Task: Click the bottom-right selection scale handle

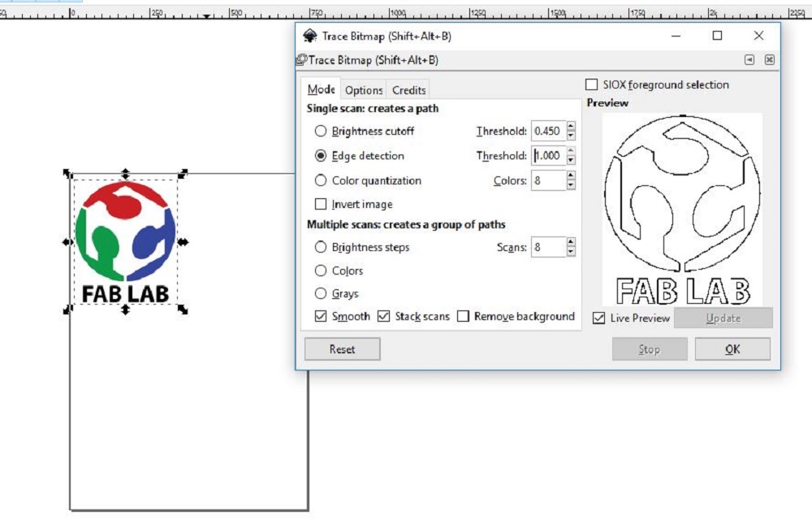Action: 183,310
